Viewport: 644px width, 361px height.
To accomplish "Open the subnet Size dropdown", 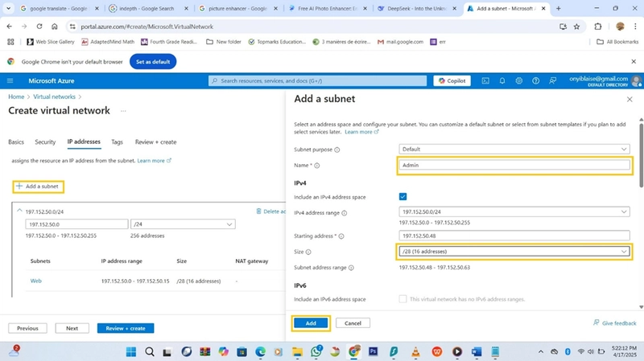I will click(x=514, y=252).
